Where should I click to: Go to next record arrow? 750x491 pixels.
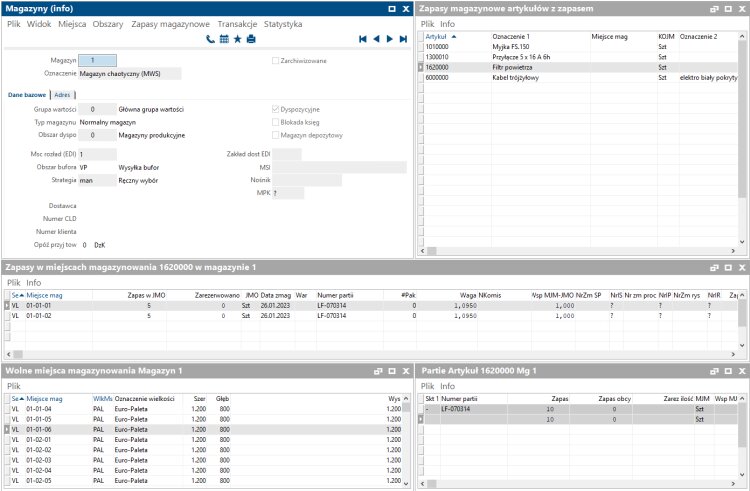point(390,39)
